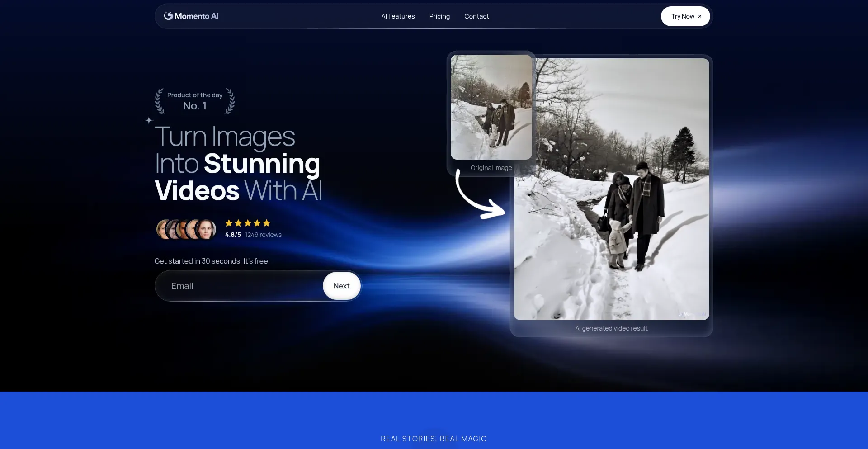This screenshot has width=868, height=449.
Task: Click the large AI generated video result
Action: click(x=611, y=189)
